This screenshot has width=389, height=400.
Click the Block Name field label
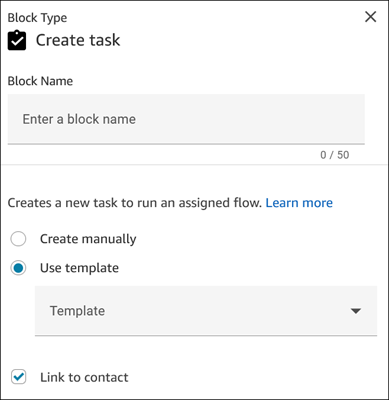[40, 81]
